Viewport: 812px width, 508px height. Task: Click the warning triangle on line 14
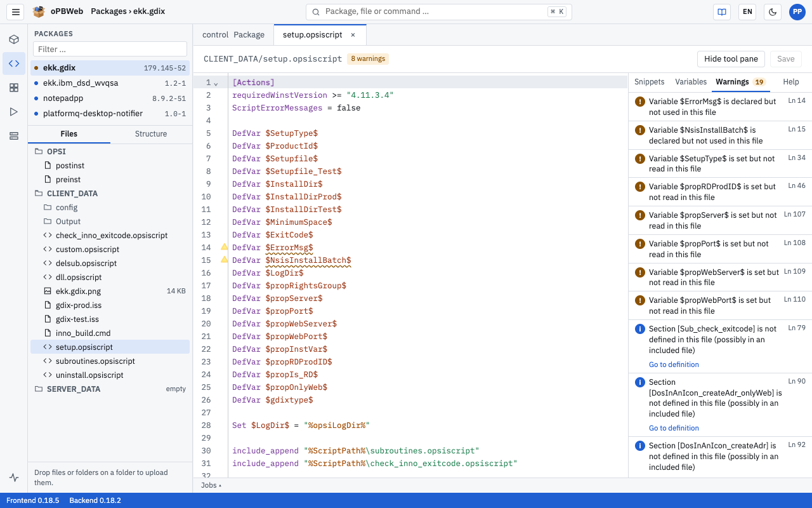tap(224, 247)
